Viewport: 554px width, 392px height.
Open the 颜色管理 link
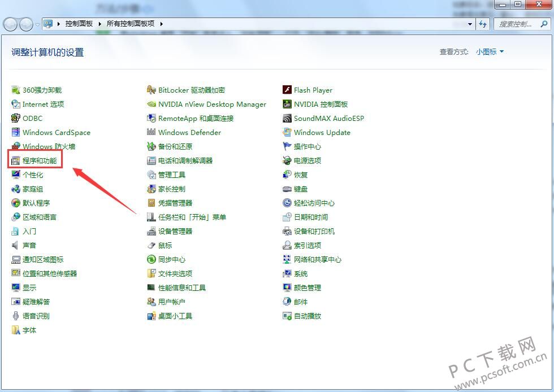tap(308, 288)
